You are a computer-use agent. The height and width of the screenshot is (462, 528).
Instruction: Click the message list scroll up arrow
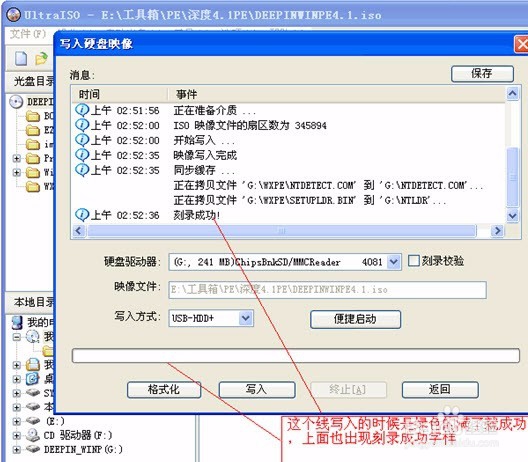click(x=513, y=93)
